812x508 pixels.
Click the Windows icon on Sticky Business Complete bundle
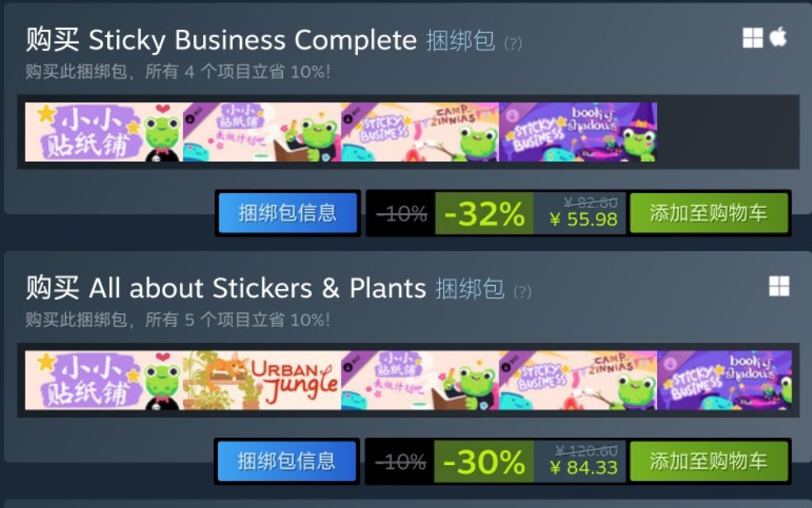pyautogui.click(x=753, y=37)
